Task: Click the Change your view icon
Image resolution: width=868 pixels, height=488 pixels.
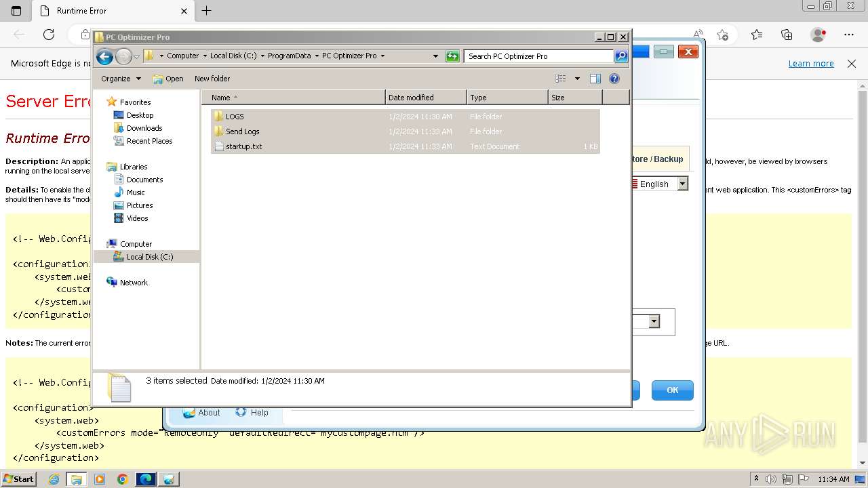Action: point(560,79)
